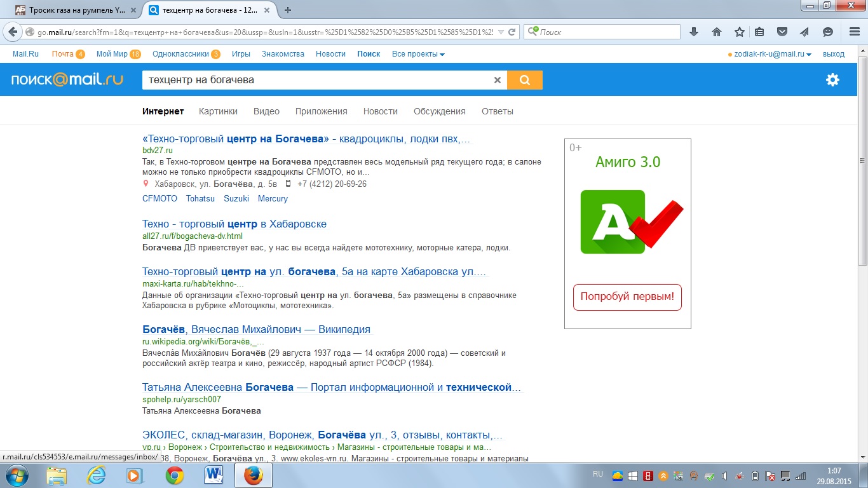
Task: Open the Богачёв Вячеслав Михайлович Википедия result
Action: coord(256,330)
